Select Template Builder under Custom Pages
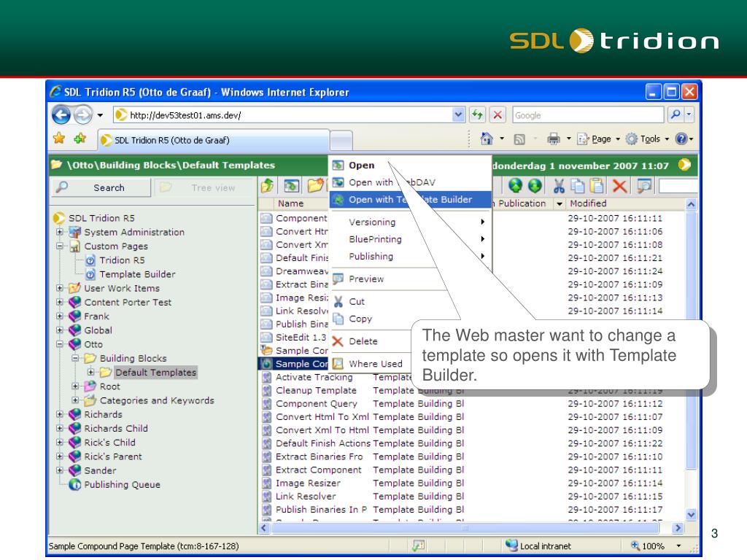 (137, 274)
